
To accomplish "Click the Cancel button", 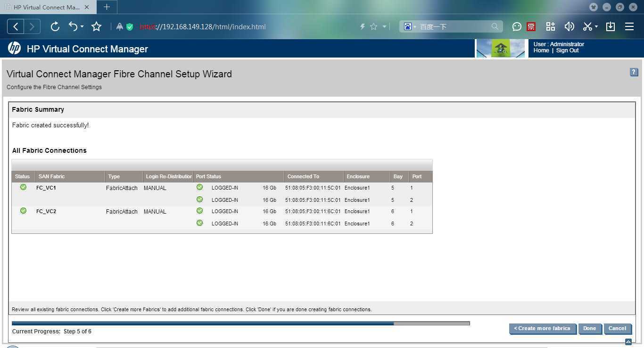I will [617, 329].
